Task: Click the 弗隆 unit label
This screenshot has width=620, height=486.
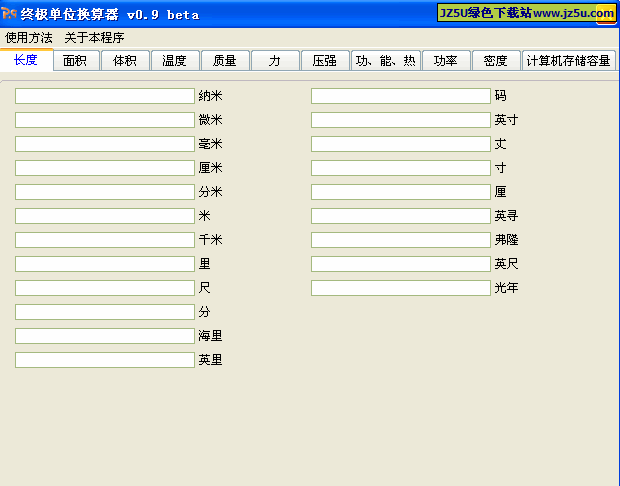Action: [506, 240]
